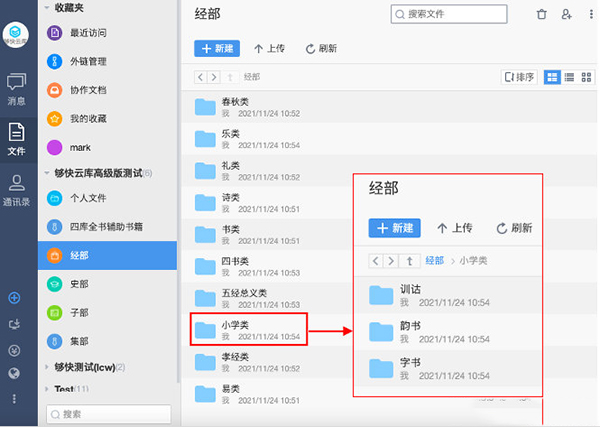Image resolution: width=600 pixels, height=427 pixels.
Task: Open the 四书类 folder
Action: [x=267, y=266]
